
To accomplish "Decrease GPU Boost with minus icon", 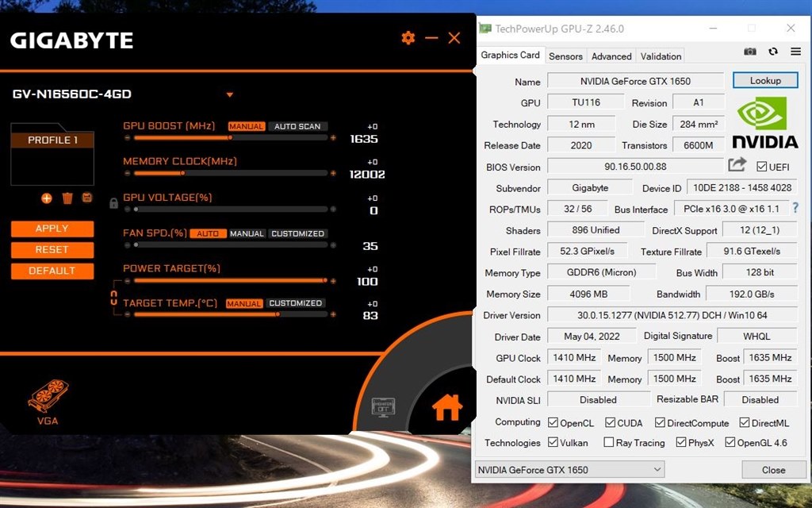I will (128, 138).
